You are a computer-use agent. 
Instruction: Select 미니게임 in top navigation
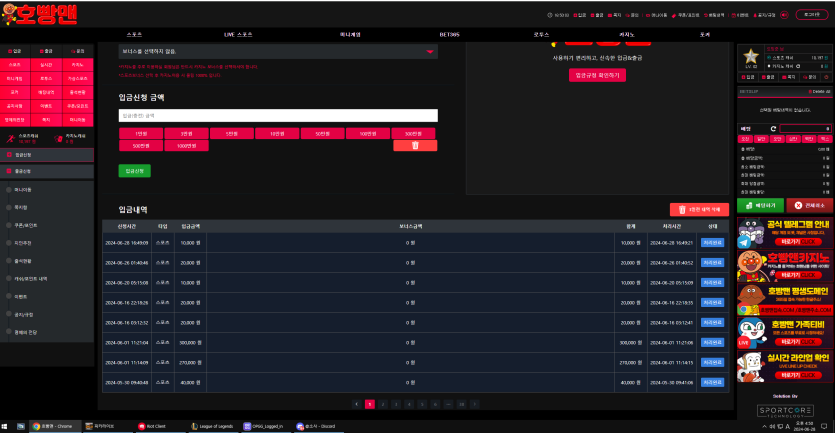tap(350, 34)
